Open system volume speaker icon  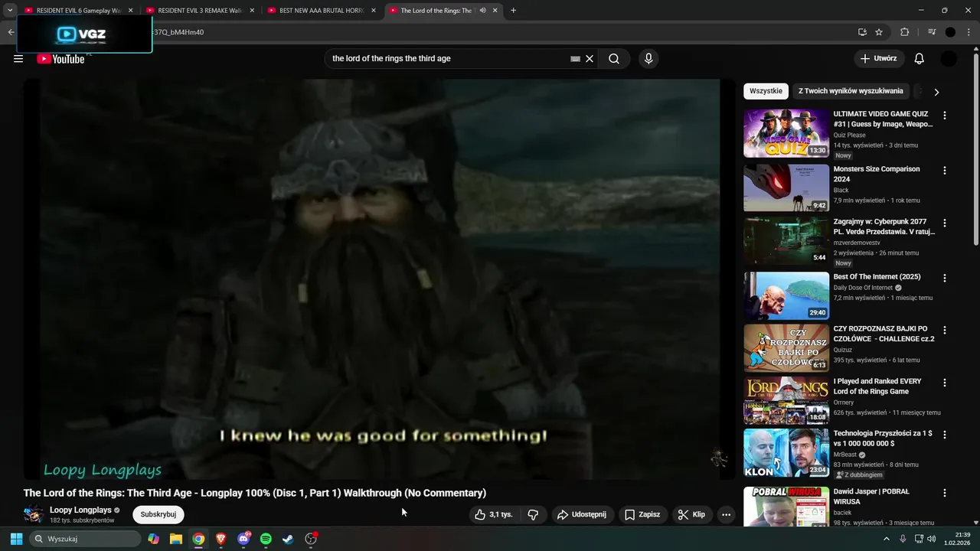click(x=932, y=539)
